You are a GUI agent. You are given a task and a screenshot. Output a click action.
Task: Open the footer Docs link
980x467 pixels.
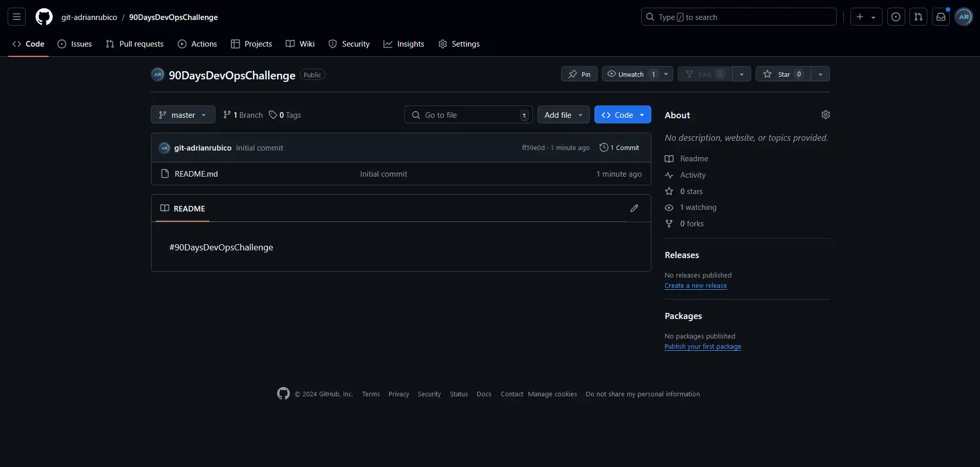[x=484, y=394]
